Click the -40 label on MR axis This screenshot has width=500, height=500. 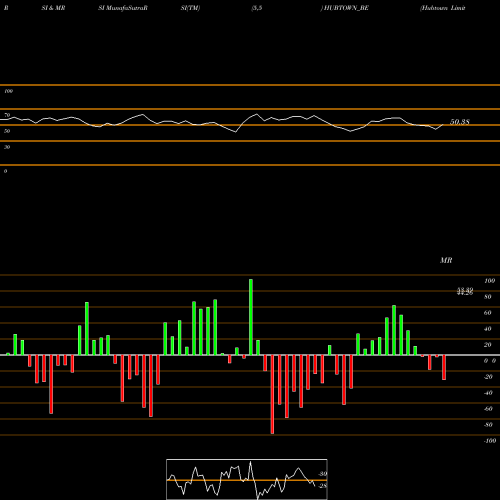(488, 393)
